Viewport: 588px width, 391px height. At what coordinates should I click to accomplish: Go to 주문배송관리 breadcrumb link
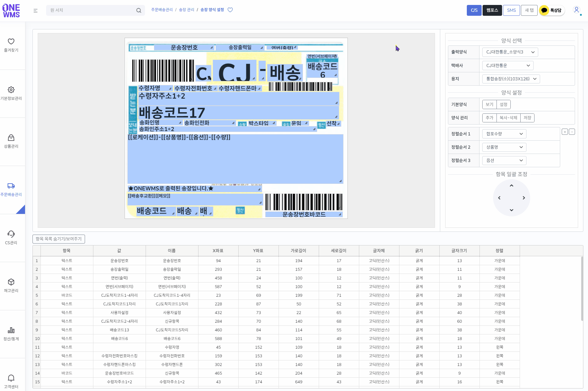point(162,10)
